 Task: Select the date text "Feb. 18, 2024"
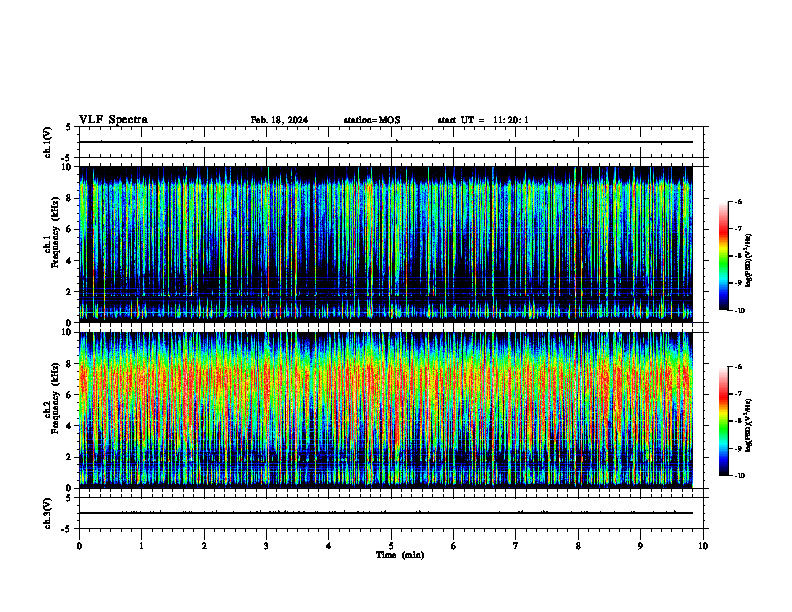tap(279, 120)
